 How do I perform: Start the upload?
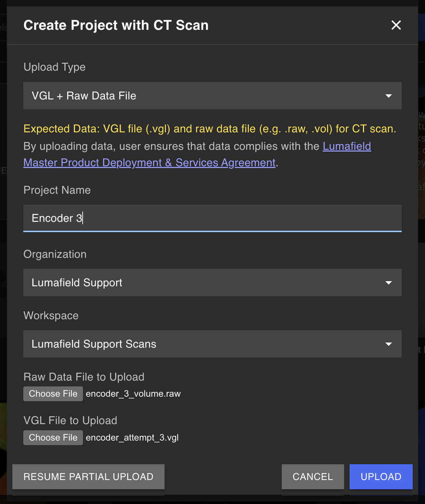pyautogui.click(x=381, y=477)
